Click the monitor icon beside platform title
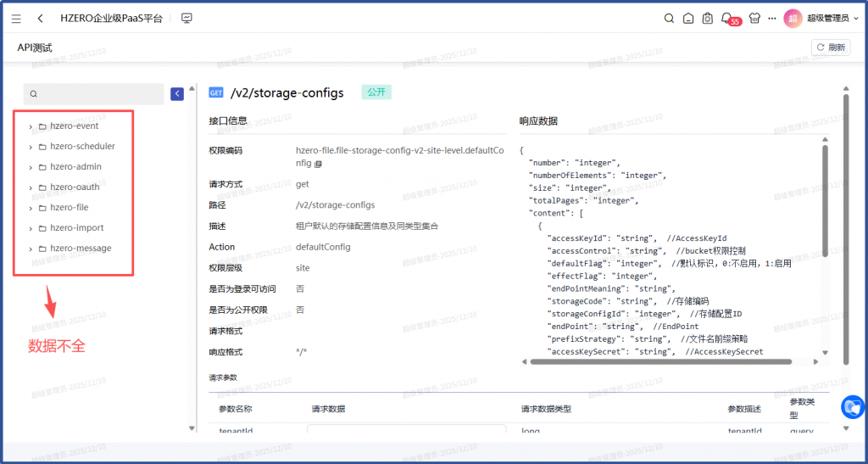 (x=187, y=18)
